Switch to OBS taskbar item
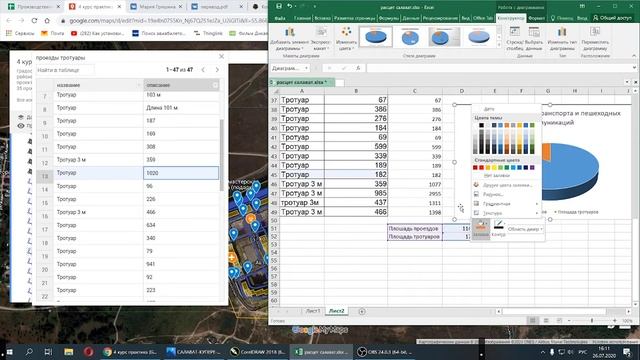The width and height of the screenshot is (640, 360). 384,351
